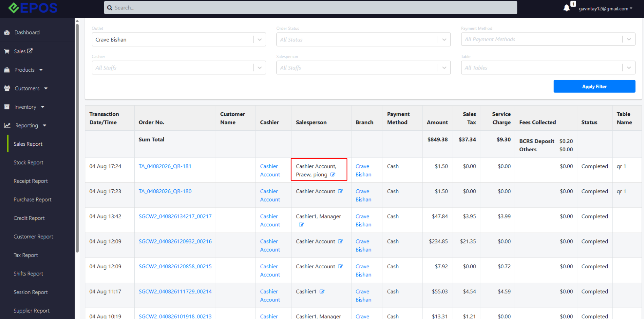Open Sales Report in sidebar
Image resolution: width=644 pixels, height=319 pixels.
tap(28, 144)
